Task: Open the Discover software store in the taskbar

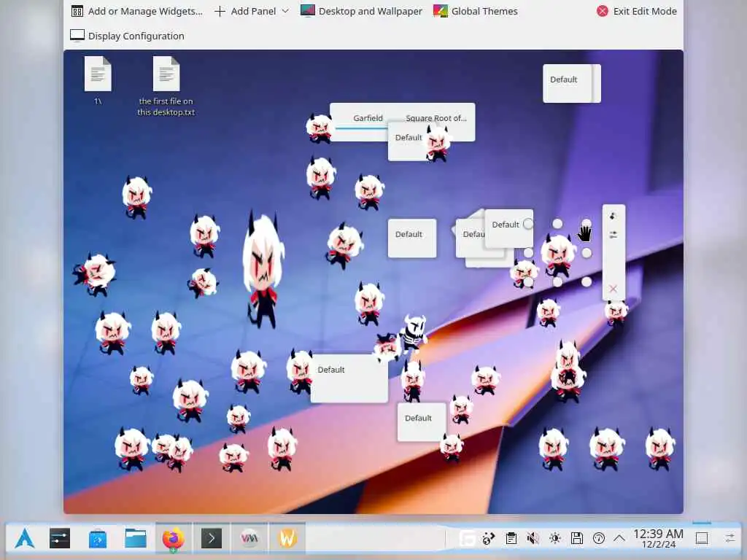Action: (98, 539)
